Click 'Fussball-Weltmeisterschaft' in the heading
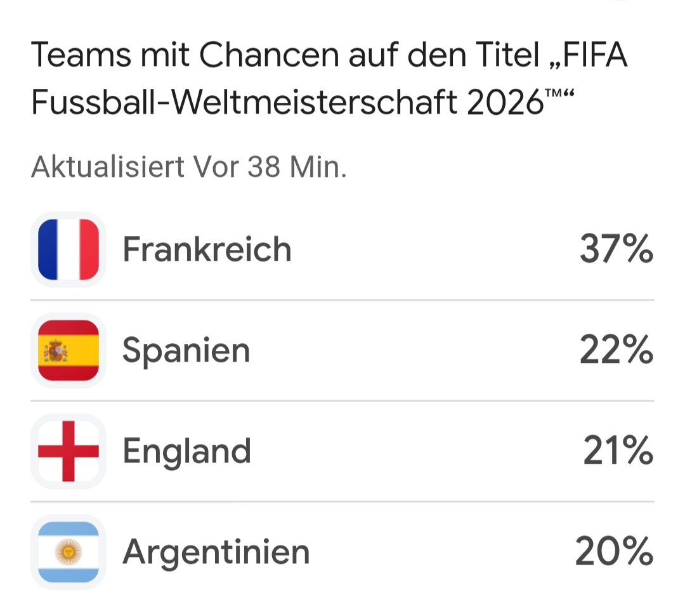 tap(244, 103)
